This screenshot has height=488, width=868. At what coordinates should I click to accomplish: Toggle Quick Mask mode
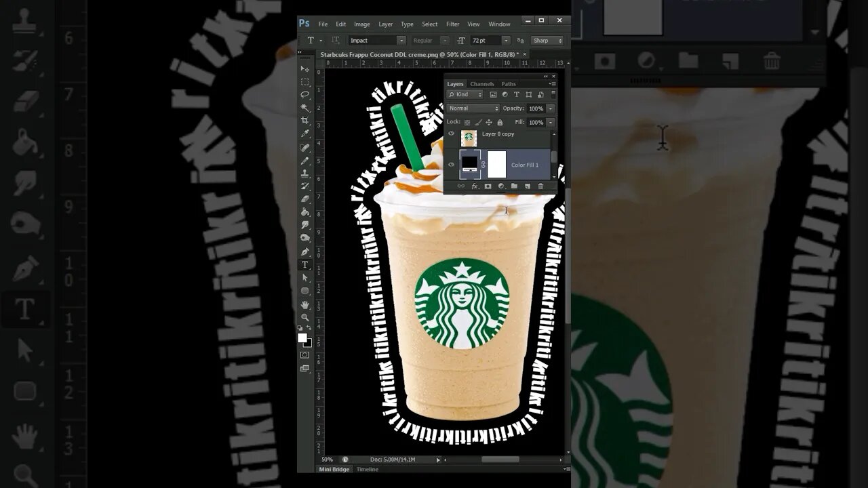tap(305, 355)
